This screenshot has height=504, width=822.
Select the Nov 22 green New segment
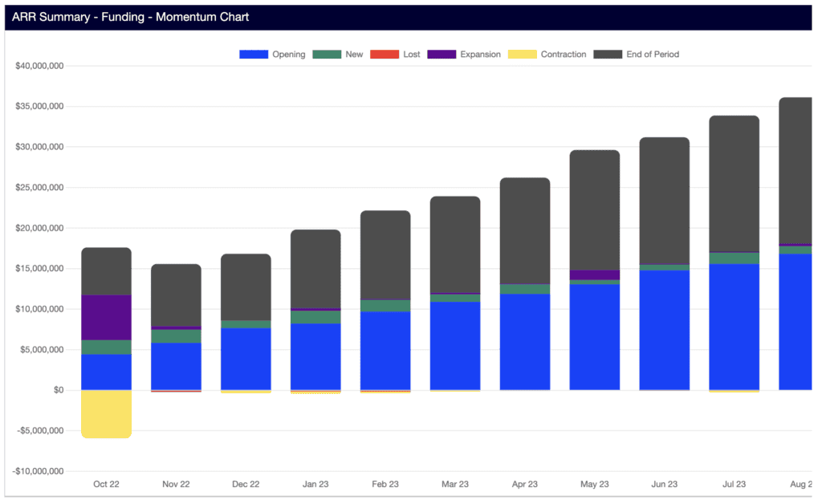click(176, 336)
